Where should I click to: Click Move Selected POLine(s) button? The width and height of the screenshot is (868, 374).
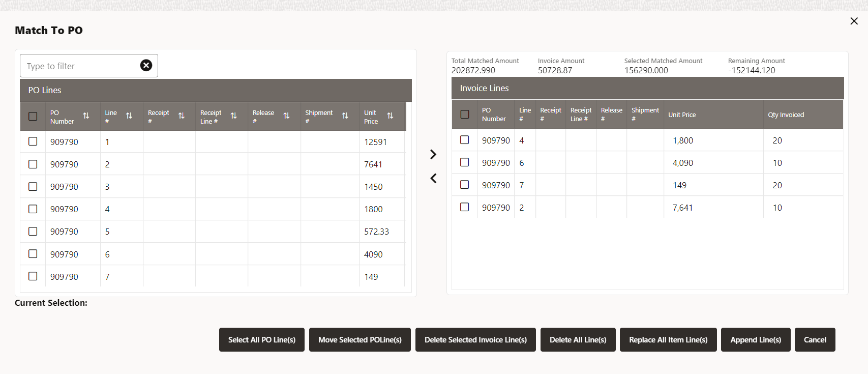point(360,340)
